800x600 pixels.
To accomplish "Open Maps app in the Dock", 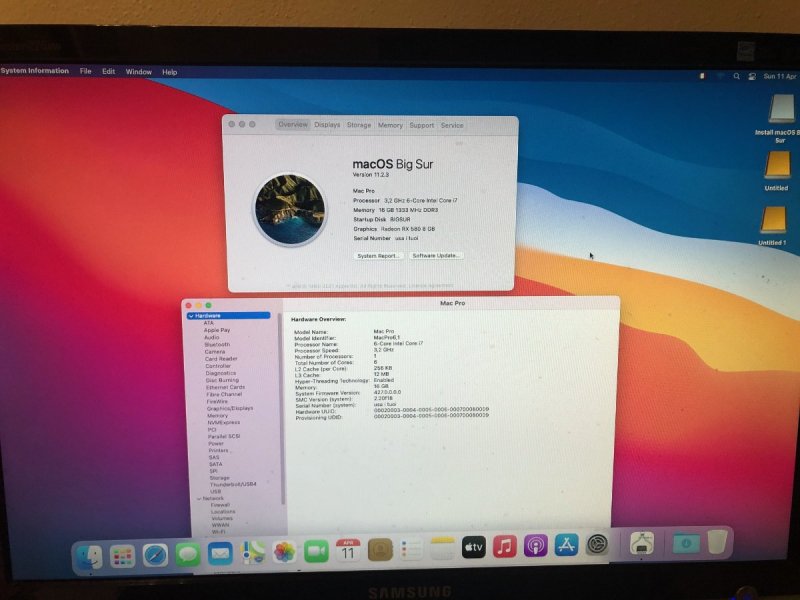I will click(x=253, y=553).
